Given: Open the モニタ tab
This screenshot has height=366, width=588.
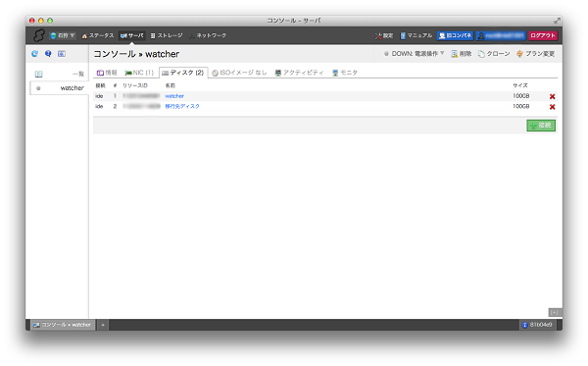Looking at the screenshot, I should pos(345,73).
